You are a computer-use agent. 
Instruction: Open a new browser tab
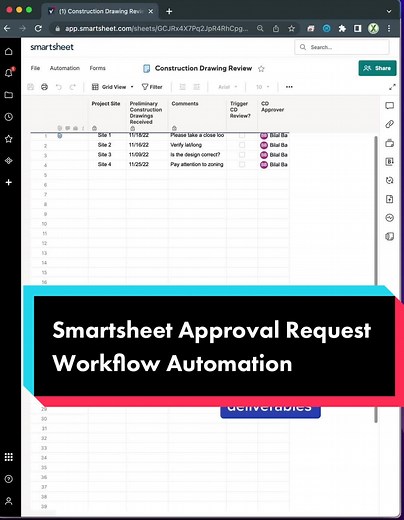[169, 11]
